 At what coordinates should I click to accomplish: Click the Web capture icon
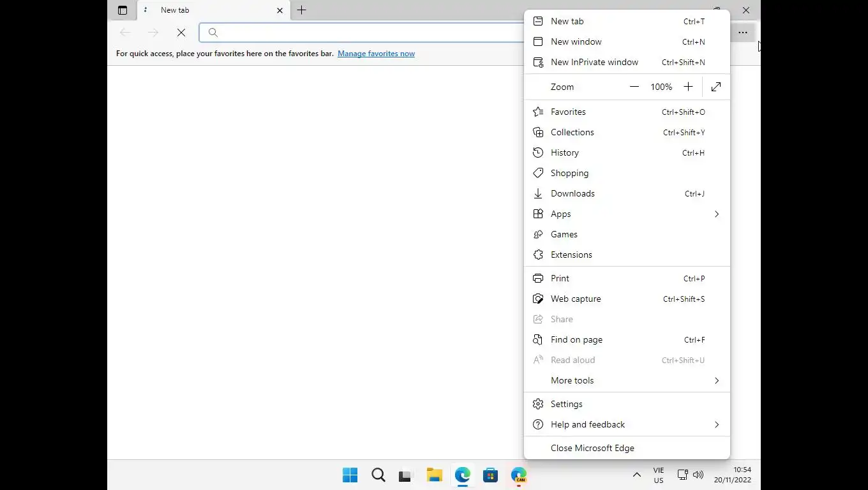pos(538,299)
